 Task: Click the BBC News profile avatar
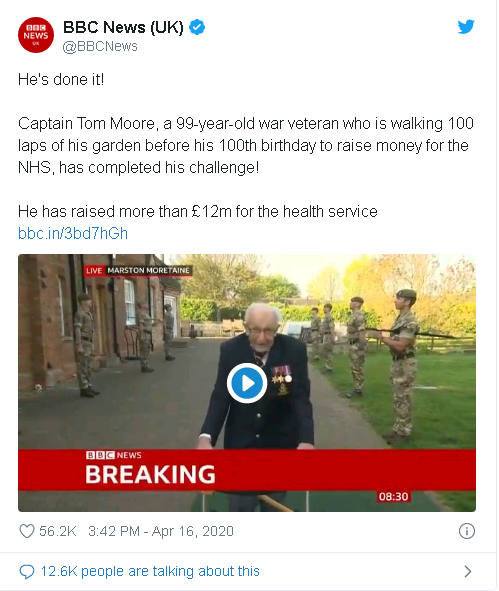(36, 35)
